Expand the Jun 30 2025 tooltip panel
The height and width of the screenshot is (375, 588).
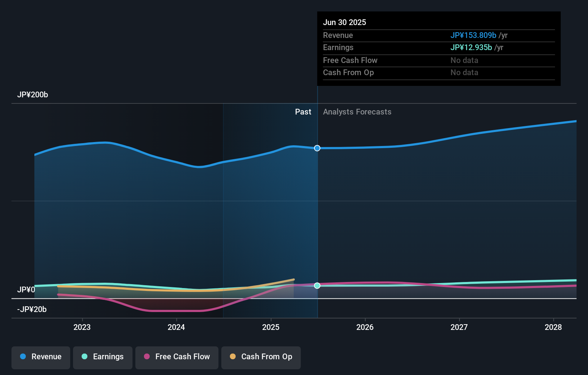[x=344, y=22]
